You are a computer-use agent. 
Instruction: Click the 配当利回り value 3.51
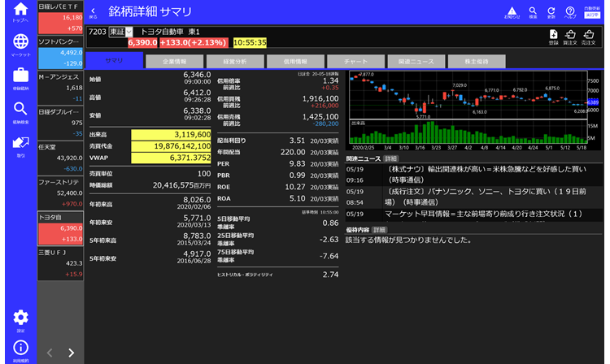(297, 141)
